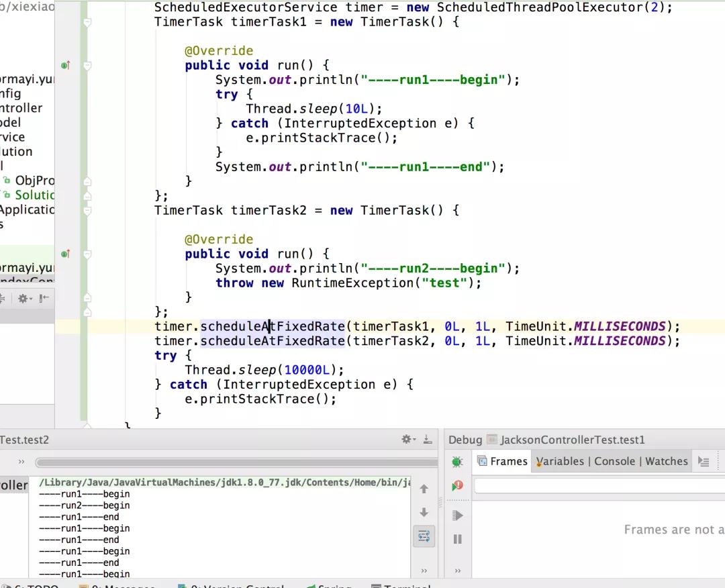
Task: Click 'timerTask1' argument in scheduleAtFixedRate call
Action: pyautogui.click(x=391, y=326)
